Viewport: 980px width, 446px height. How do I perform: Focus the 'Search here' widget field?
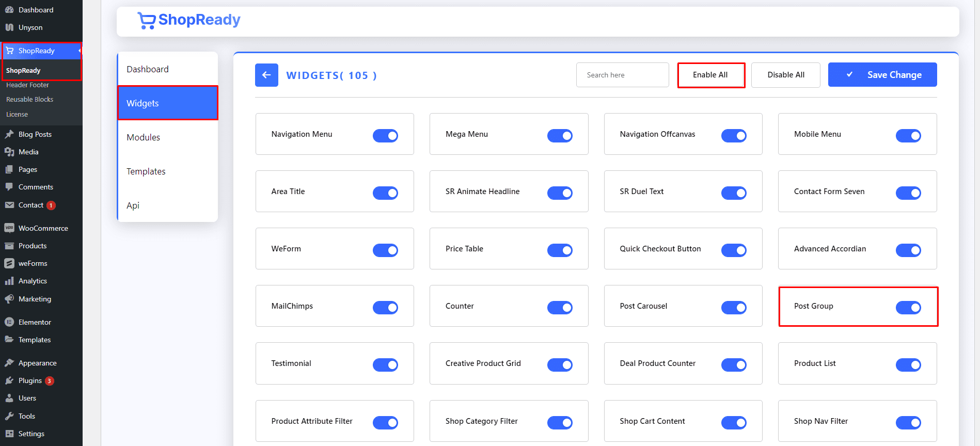pyautogui.click(x=622, y=75)
